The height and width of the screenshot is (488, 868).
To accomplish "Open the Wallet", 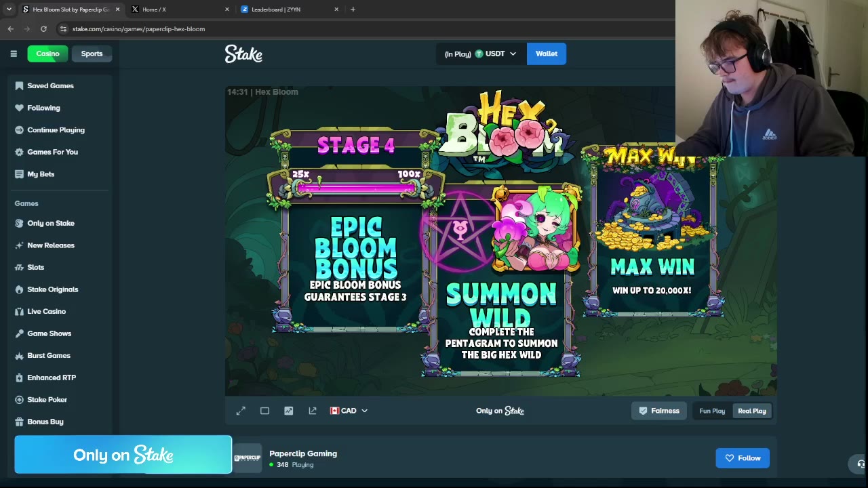I will (547, 54).
